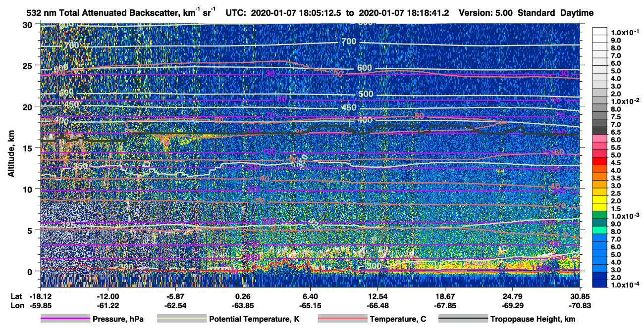Click the altitude axis tick label 25
Screen dimensions: 644x330
pos(29,65)
